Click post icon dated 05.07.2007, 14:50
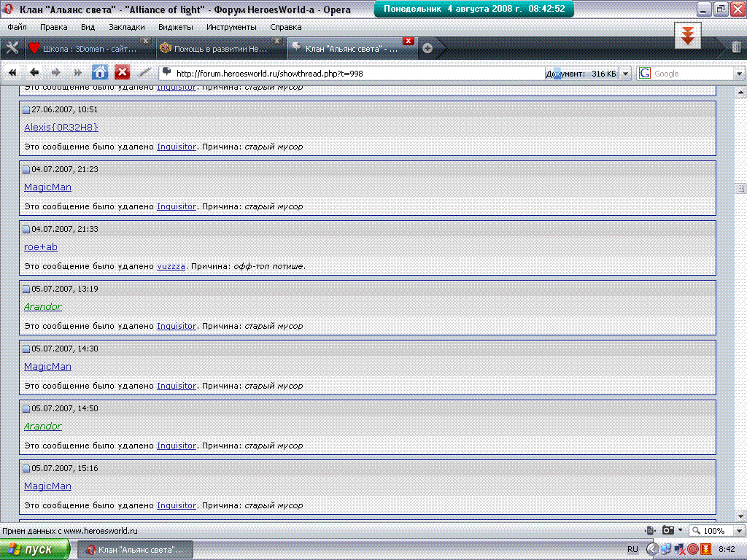Image resolution: width=747 pixels, height=560 pixels. pos(26,408)
